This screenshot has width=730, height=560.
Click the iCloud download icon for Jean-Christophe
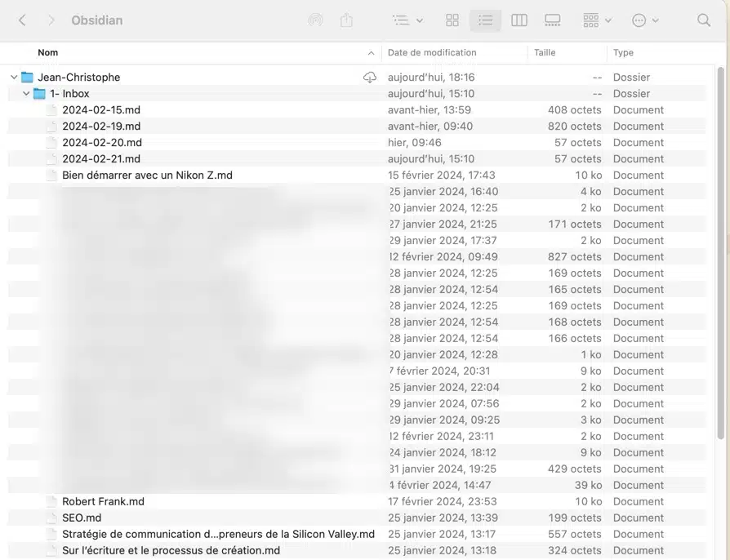pos(370,78)
